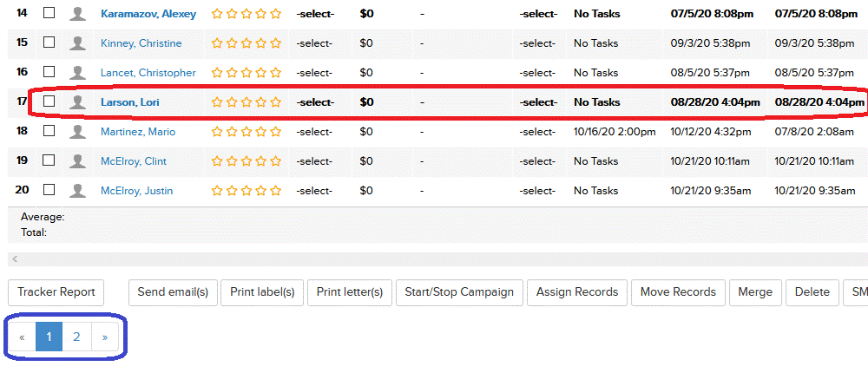868x373 pixels.
Task: Click avatar icon for McElroy, Justin
Action: click(x=78, y=190)
